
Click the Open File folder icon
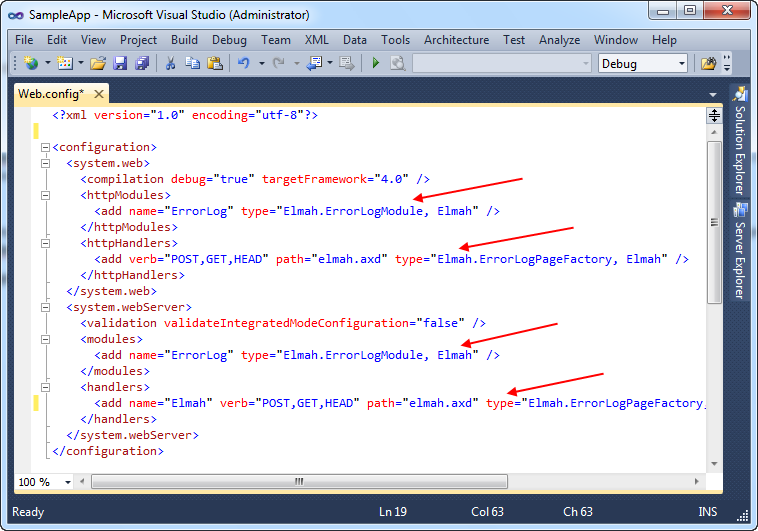[x=98, y=63]
